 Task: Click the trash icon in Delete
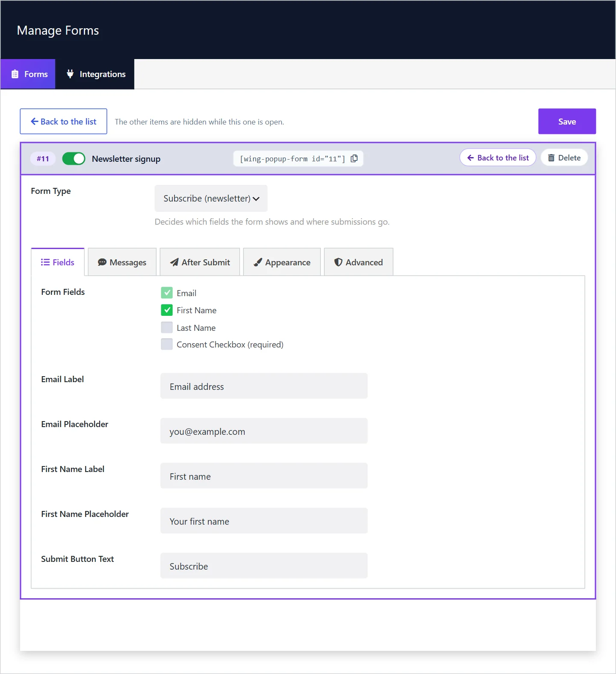click(x=551, y=158)
